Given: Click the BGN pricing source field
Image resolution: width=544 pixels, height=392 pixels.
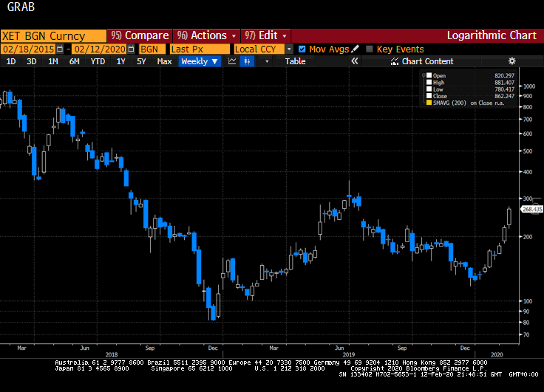Looking at the screenshot, I should coord(152,49).
